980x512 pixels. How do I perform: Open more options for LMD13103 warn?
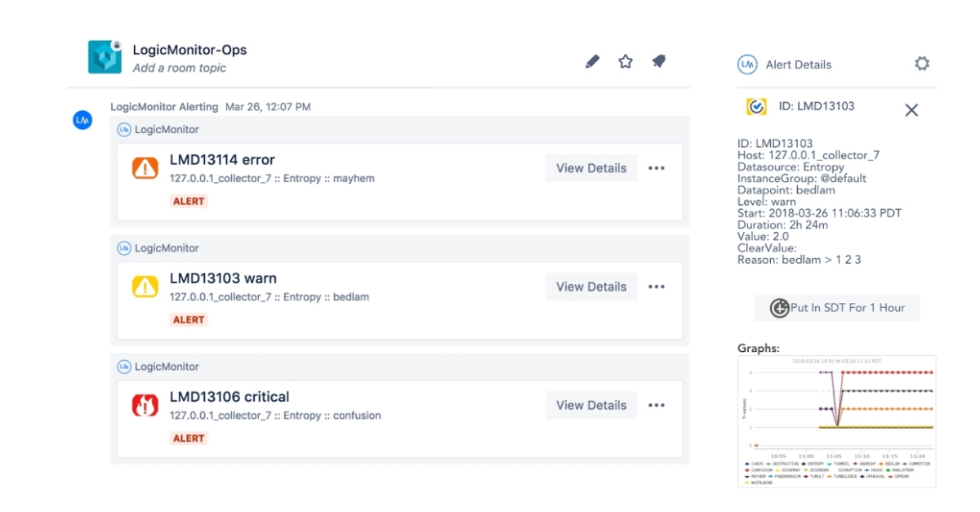pos(657,287)
